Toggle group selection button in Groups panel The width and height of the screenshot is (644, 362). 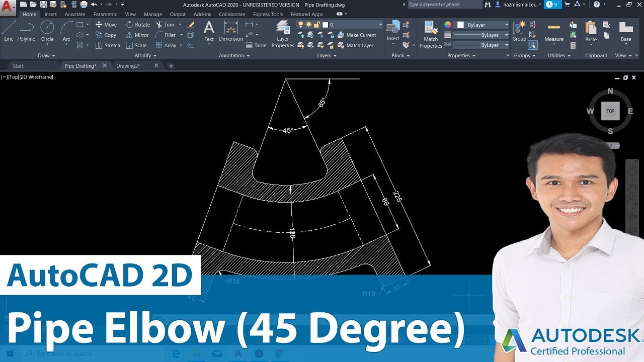(532, 45)
